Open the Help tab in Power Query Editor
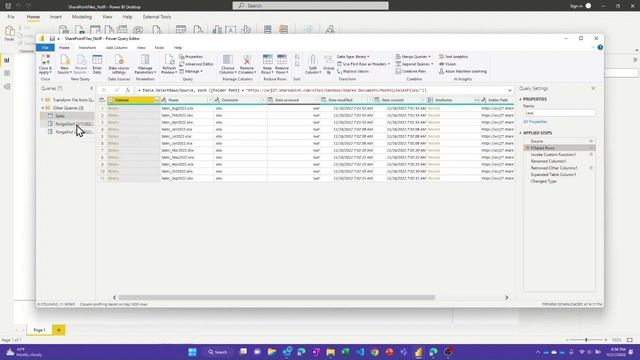The height and width of the screenshot is (360, 640). [178, 48]
